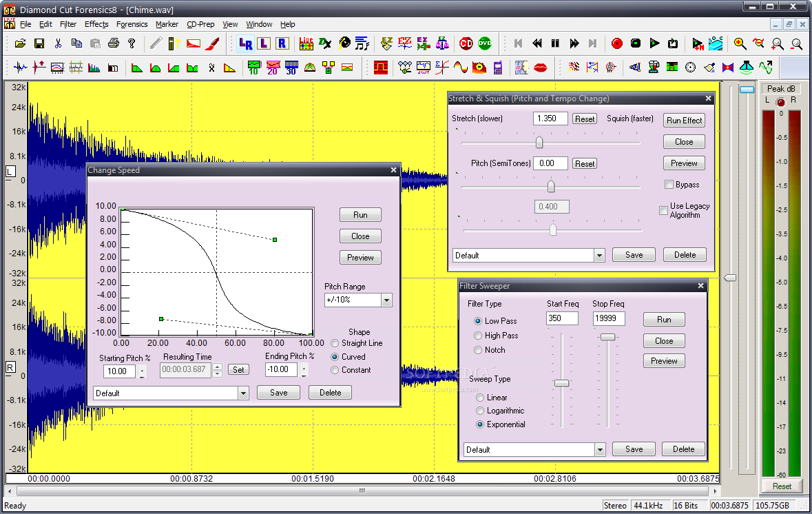Click Resulting Time spinner arrows
The width and height of the screenshot is (812, 514).
coord(218,370)
